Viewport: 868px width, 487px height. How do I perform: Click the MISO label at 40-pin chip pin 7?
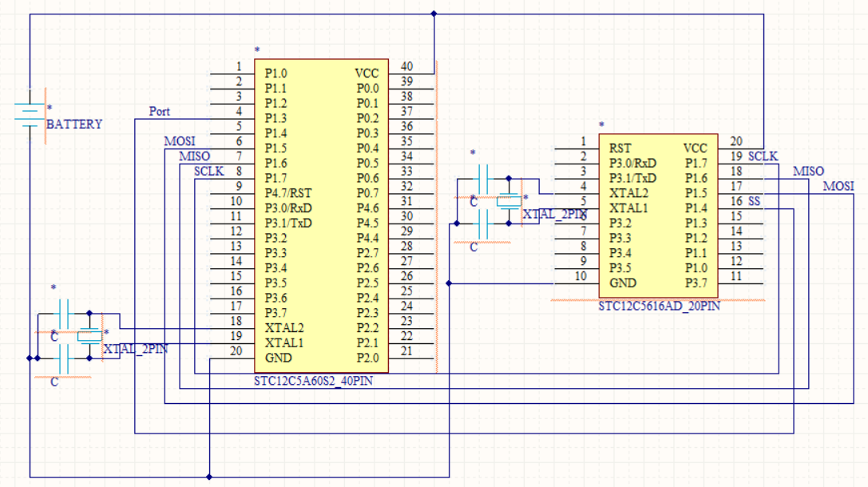click(194, 156)
